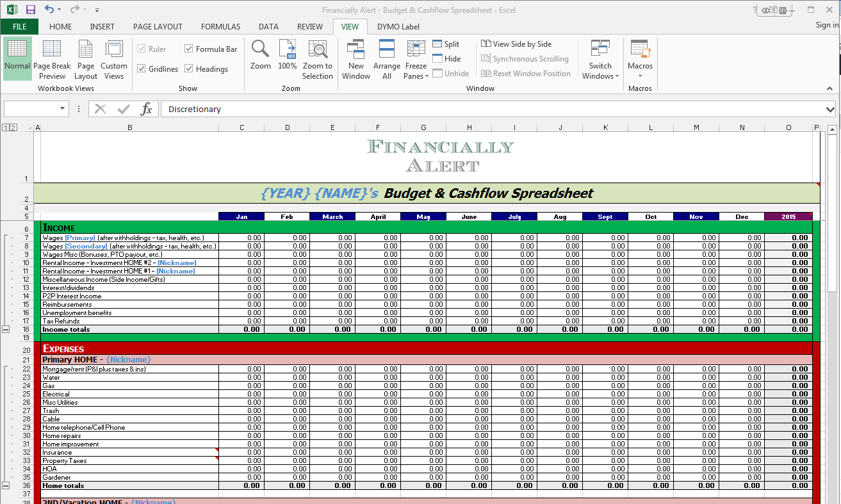This screenshot has width=841, height=504.
Task: Enable View Side by Side
Action: point(516,44)
